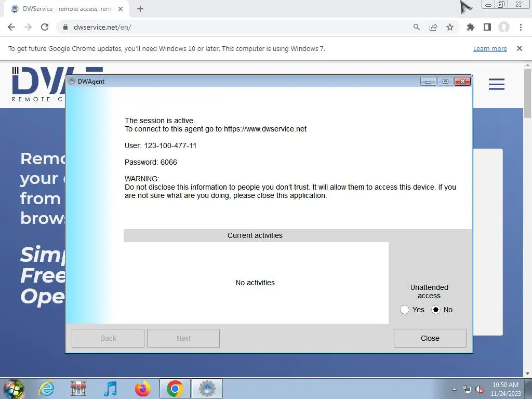Viewport: 532px width, 399px height.
Task: Open the taskbar app beside Internet Explorer
Action: [78, 389]
